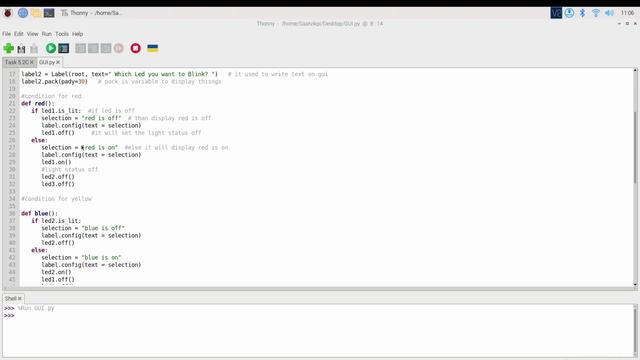Image resolution: width=640 pixels, height=360 pixels.
Task: Click the 'def blue():' line
Action: (39, 213)
